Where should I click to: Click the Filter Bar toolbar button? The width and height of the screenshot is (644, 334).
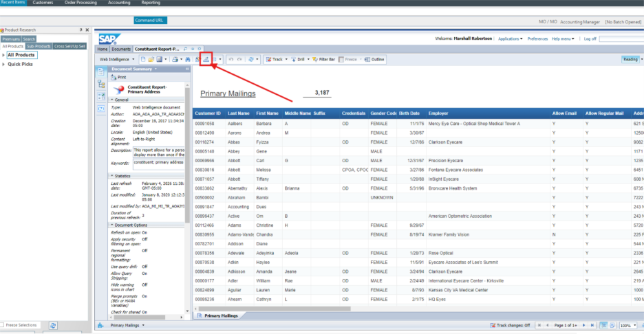[324, 60]
